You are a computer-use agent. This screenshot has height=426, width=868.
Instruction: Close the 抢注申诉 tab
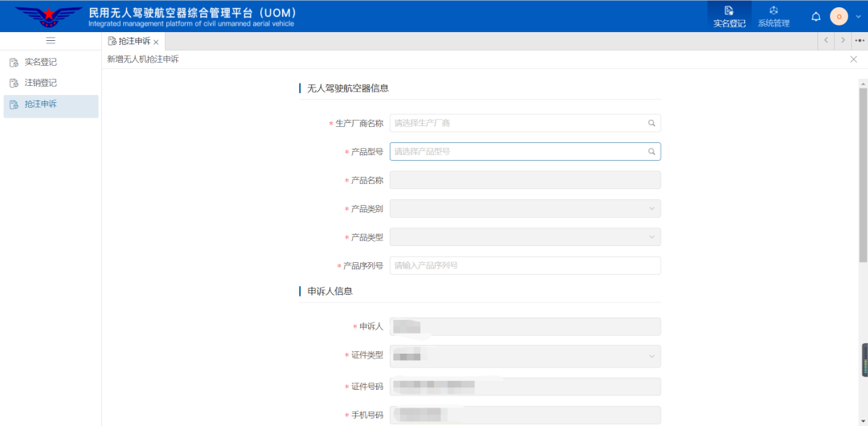(x=156, y=42)
